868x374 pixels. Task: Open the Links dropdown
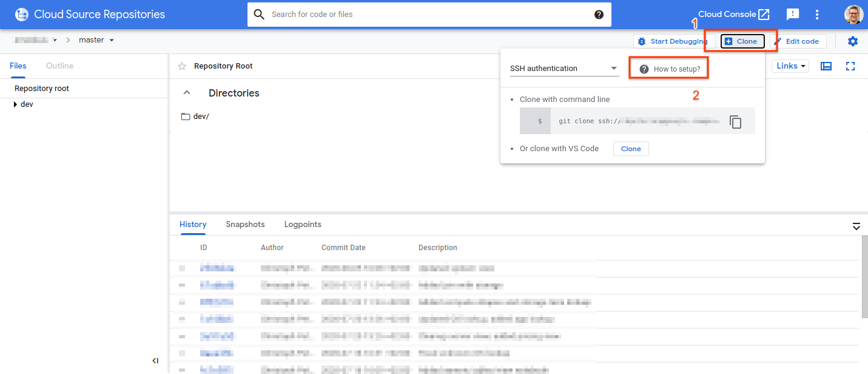pyautogui.click(x=790, y=66)
